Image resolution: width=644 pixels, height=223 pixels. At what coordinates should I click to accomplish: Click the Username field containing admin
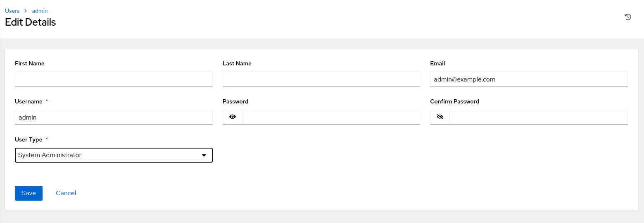(x=114, y=117)
